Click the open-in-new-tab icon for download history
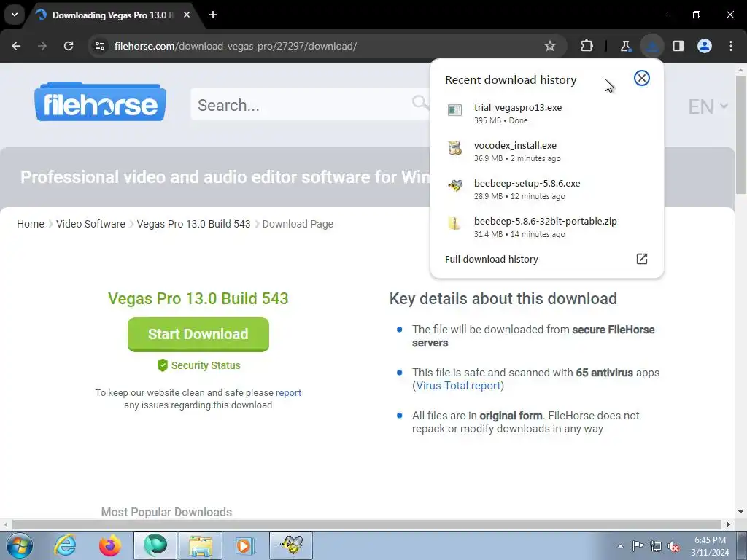Image resolution: width=747 pixels, height=560 pixels. click(642, 259)
